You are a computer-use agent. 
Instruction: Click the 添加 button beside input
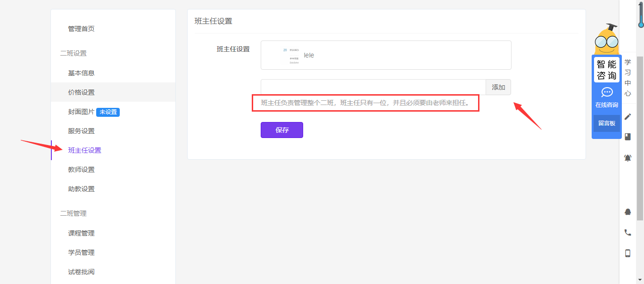[498, 87]
